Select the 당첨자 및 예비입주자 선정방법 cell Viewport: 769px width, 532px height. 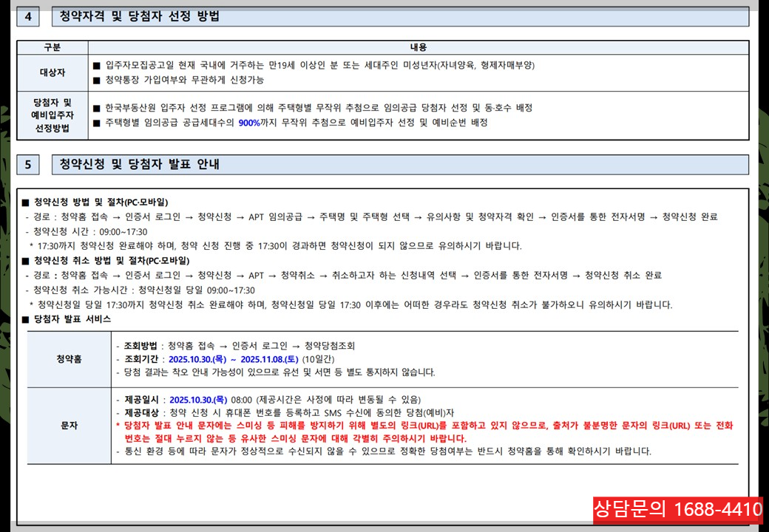coord(52,115)
